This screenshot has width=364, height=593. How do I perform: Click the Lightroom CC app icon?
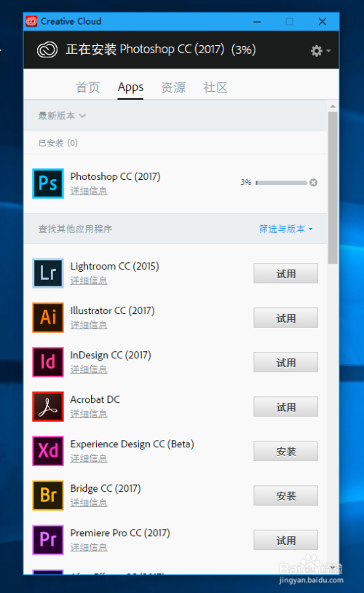tap(48, 273)
